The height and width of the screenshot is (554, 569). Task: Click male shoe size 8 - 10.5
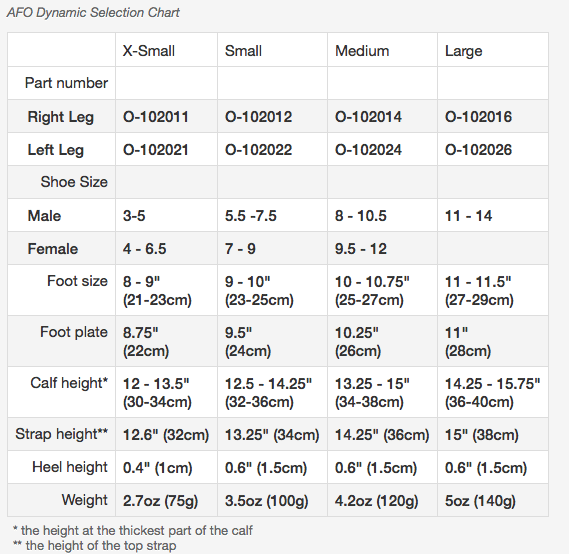click(361, 216)
